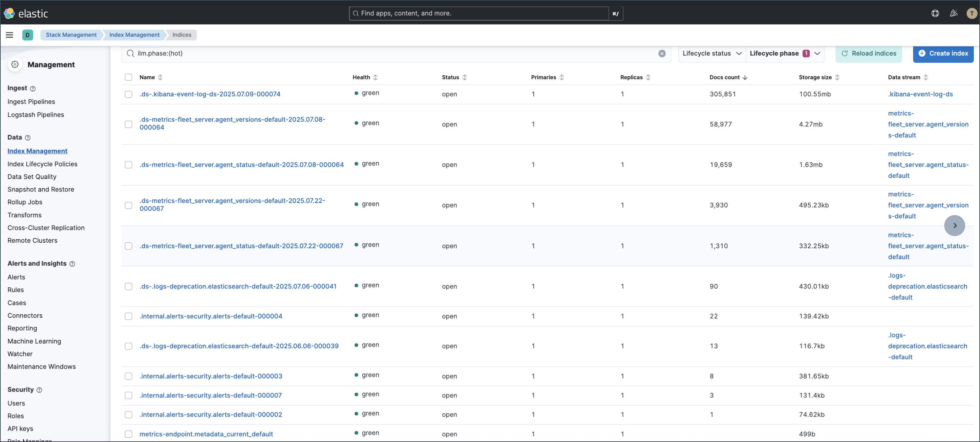Check the .ds-.kibana-event-log index row checkbox
This screenshot has height=442, width=980.
point(128,94)
